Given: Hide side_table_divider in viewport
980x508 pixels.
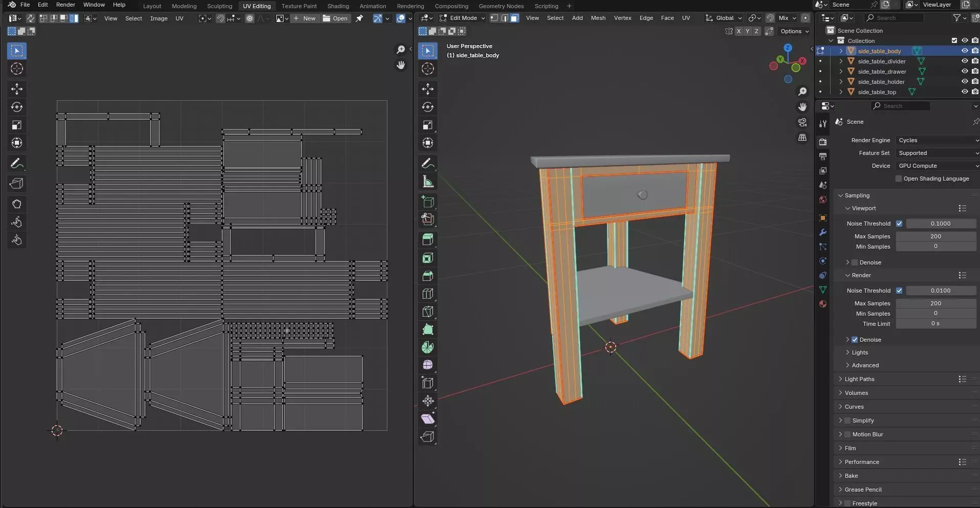Looking at the screenshot, I should click(x=965, y=61).
